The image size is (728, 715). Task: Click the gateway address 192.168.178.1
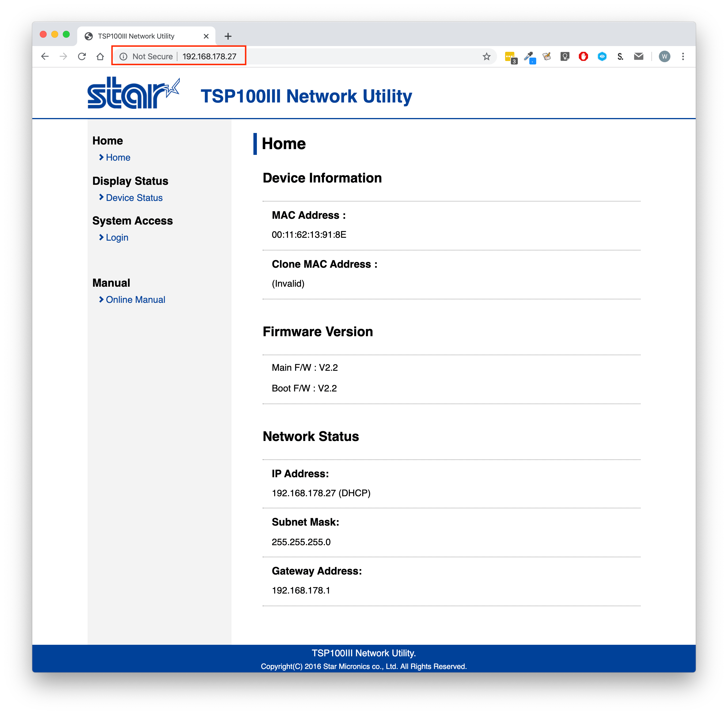coord(301,590)
